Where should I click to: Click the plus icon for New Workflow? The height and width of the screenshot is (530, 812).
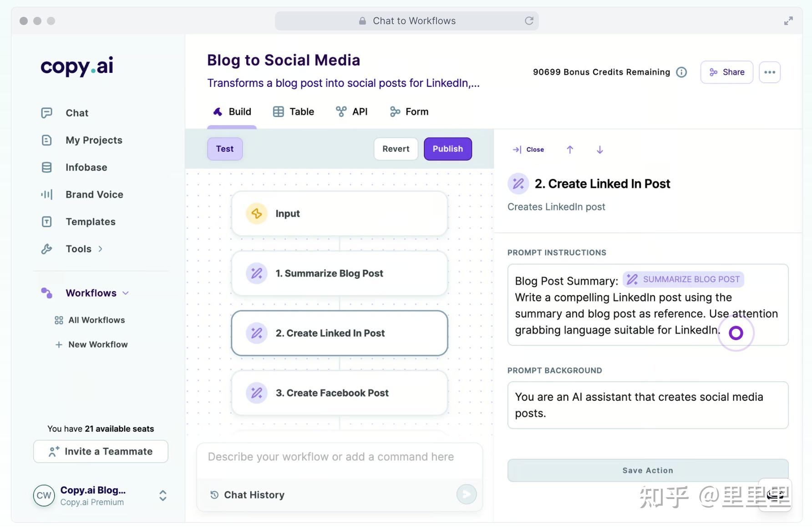tap(59, 345)
